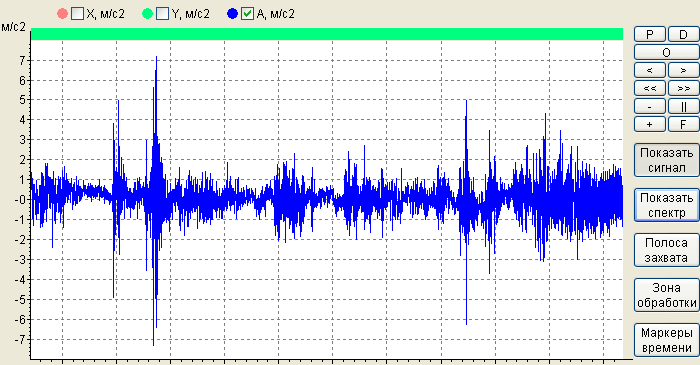
Task: Click the green bar above the plot
Action: (x=327, y=34)
